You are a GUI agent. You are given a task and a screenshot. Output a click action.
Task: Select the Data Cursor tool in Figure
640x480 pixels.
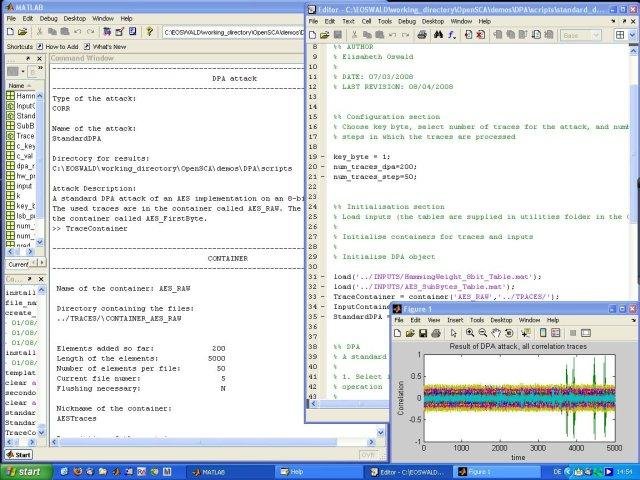(526, 333)
